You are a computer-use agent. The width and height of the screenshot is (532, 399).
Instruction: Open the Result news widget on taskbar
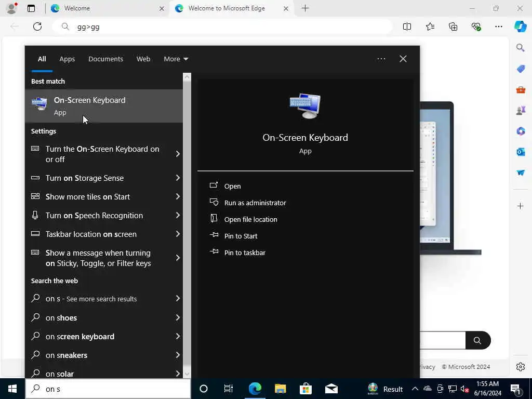pos(385,389)
